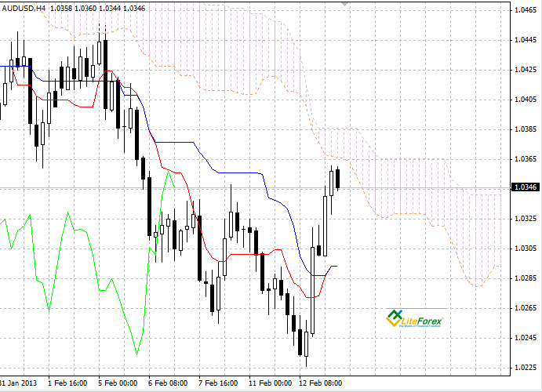Image resolution: width=542 pixels, height=392 pixels.
Task: Click the 11 Feb 00:00 time label
Action: [x=270, y=383]
